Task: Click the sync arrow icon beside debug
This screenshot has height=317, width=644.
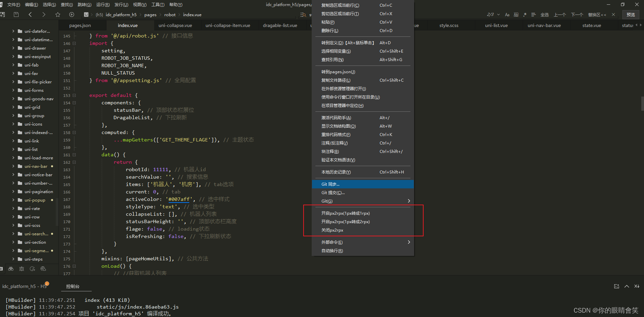Action: coord(32,269)
